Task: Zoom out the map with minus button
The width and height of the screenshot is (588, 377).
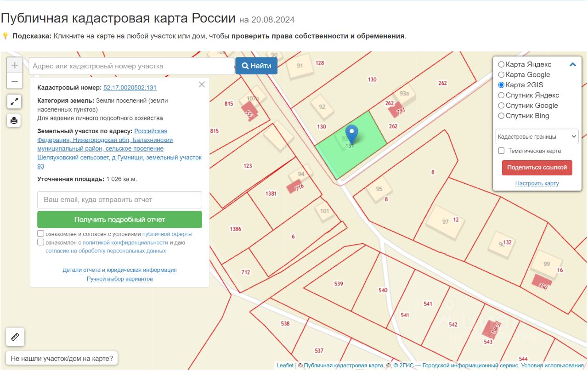Action: coord(15,81)
